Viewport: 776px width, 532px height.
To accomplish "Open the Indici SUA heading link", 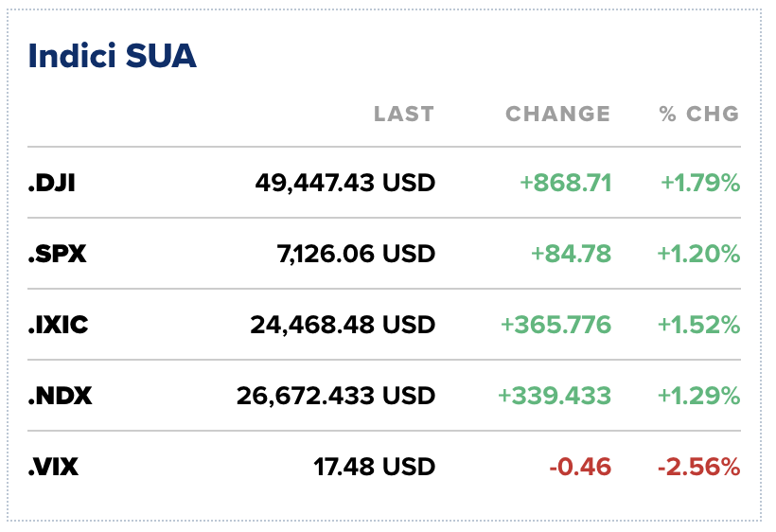I will pos(113,56).
